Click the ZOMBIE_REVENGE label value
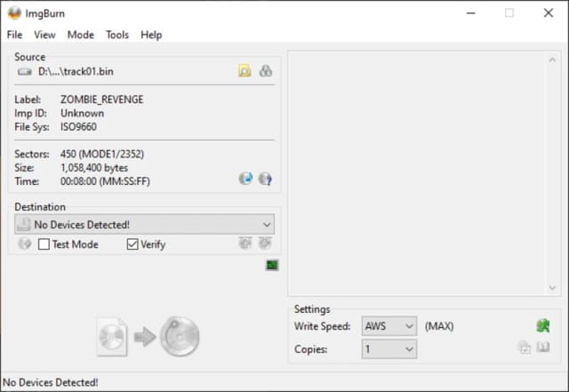The image size is (569, 392). [x=102, y=100]
